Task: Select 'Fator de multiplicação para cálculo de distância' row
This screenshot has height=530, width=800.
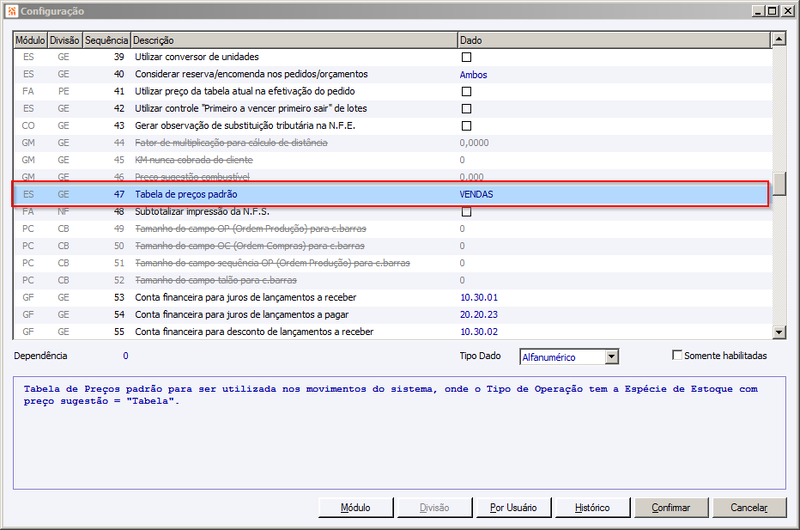Action: point(390,143)
